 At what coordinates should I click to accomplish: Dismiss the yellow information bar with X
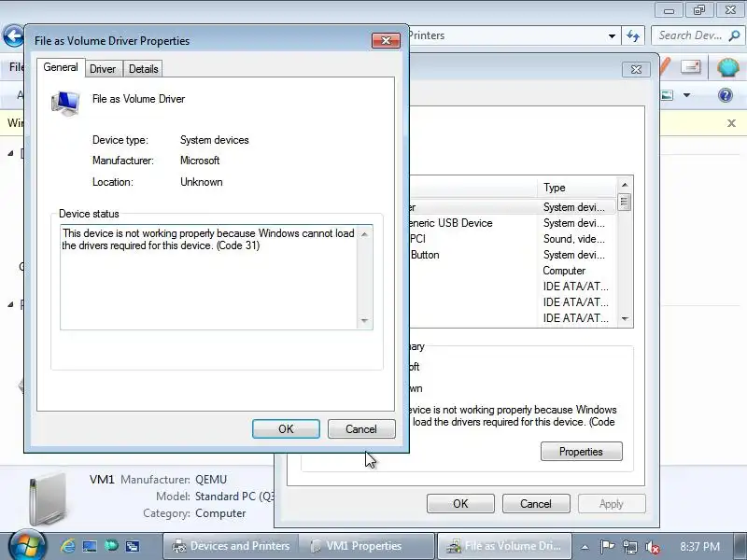[732, 123]
